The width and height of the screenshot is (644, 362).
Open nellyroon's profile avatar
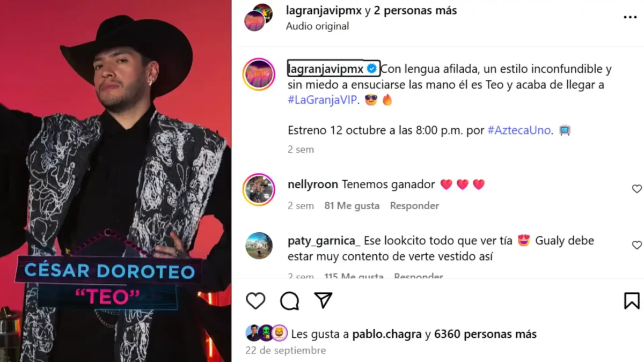tap(259, 190)
